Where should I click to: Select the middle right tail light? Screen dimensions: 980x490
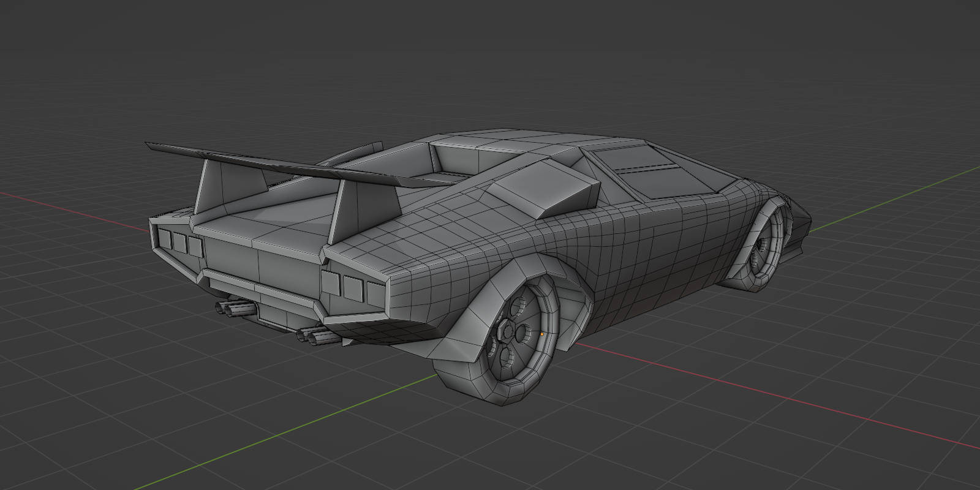point(352,286)
